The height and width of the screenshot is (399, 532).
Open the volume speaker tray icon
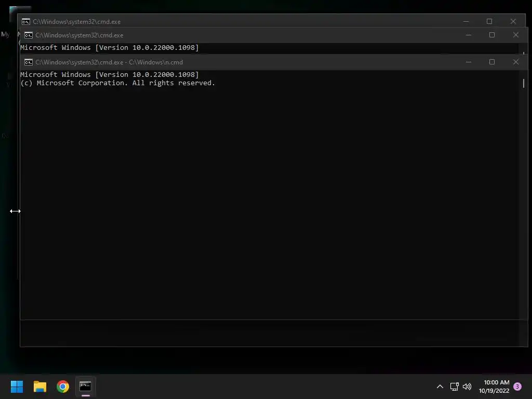click(467, 387)
